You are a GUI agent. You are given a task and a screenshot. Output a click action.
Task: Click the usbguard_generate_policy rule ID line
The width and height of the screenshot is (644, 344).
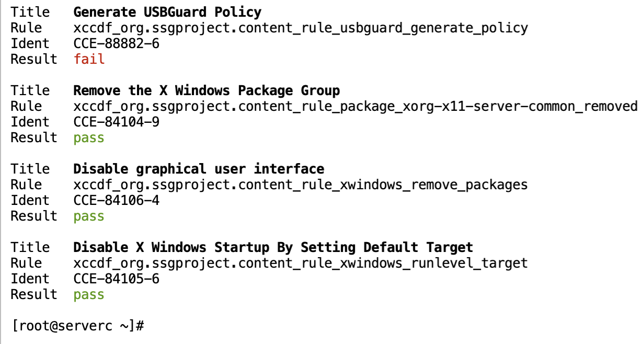pyautogui.click(x=301, y=28)
